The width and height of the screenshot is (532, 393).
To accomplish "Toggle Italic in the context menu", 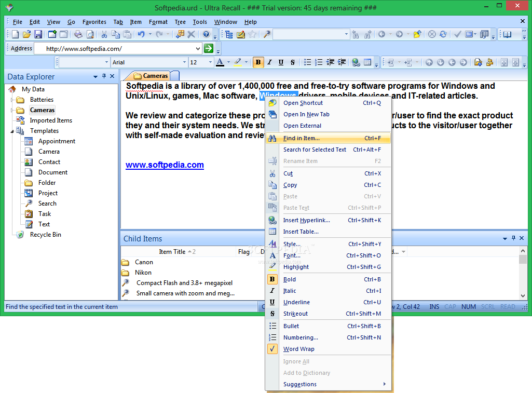I will [x=329, y=291].
